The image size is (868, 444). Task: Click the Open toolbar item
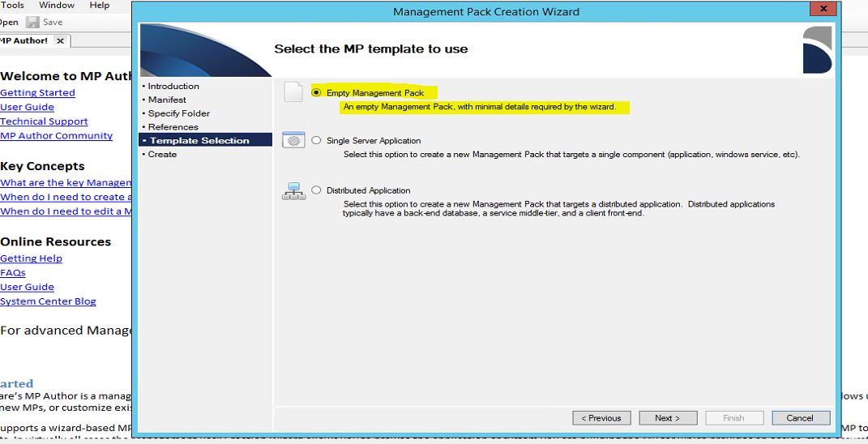click(9, 22)
